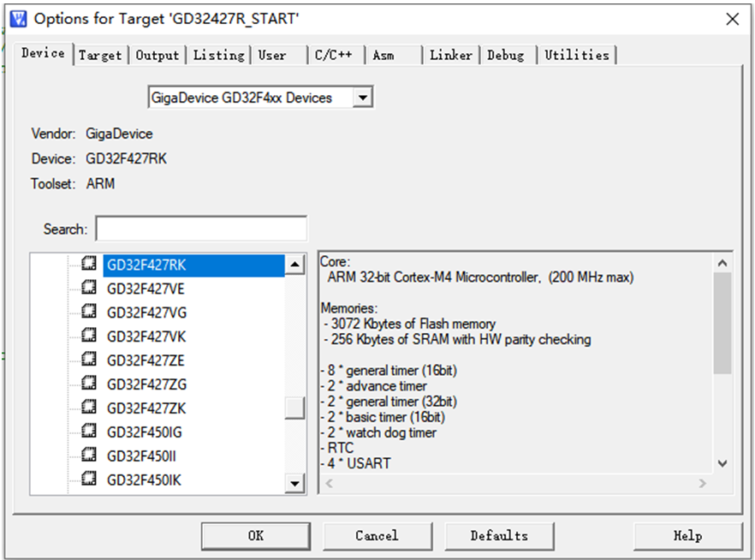Click the scroll-up arrow of the device list

point(294,265)
